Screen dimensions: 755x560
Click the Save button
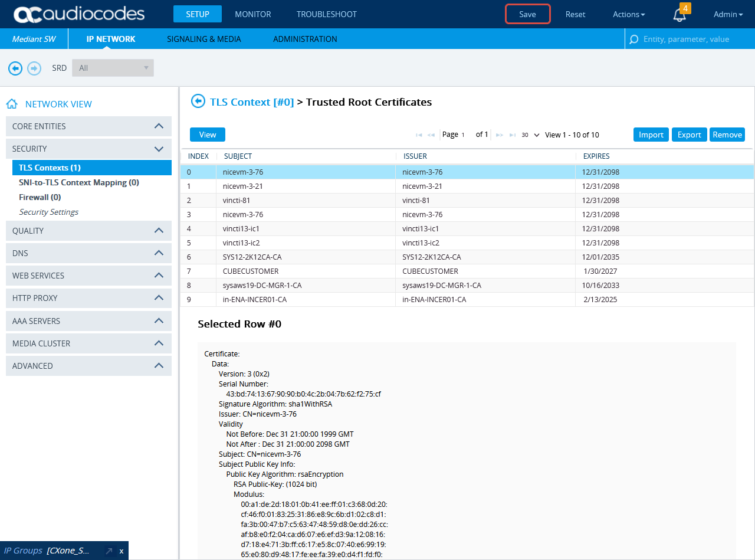pos(528,14)
